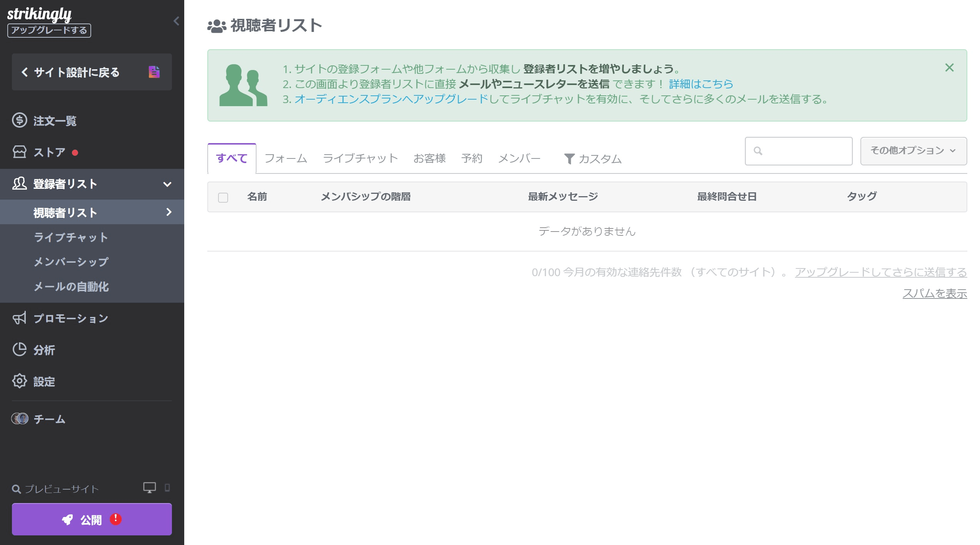The image size is (980, 545).
Task: Open the カスタム filter
Action: tap(593, 159)
